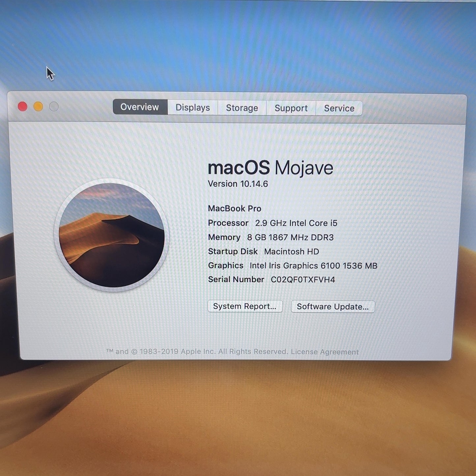
Task: Click the macOS Mojave title text
Action: [x=270, y=168]
